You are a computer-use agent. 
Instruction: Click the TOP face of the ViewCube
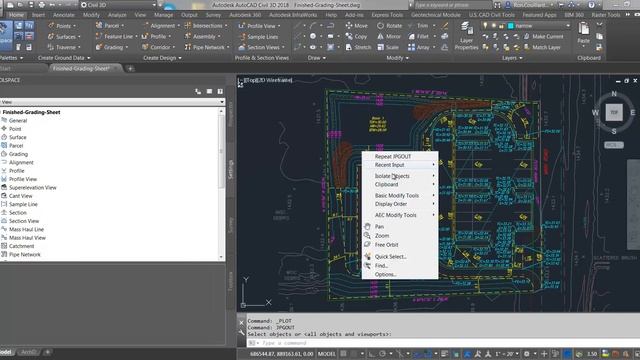tap(614, 112)
